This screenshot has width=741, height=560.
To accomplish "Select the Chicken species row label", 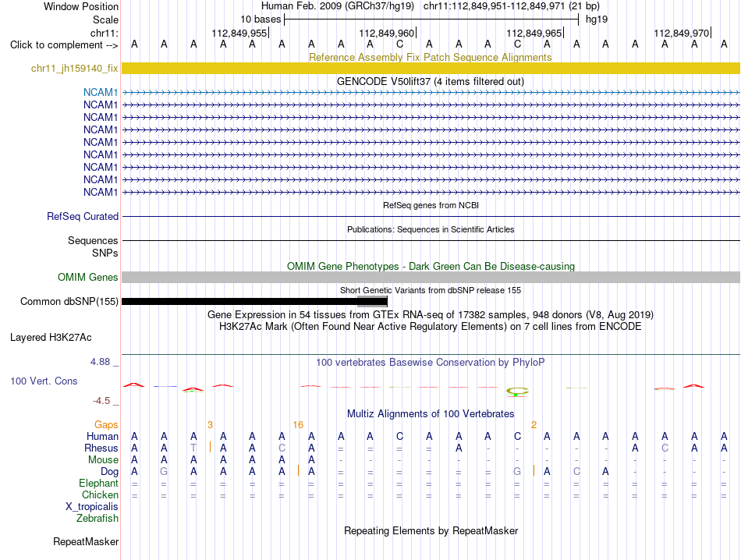I will click(x=100, y=494).
